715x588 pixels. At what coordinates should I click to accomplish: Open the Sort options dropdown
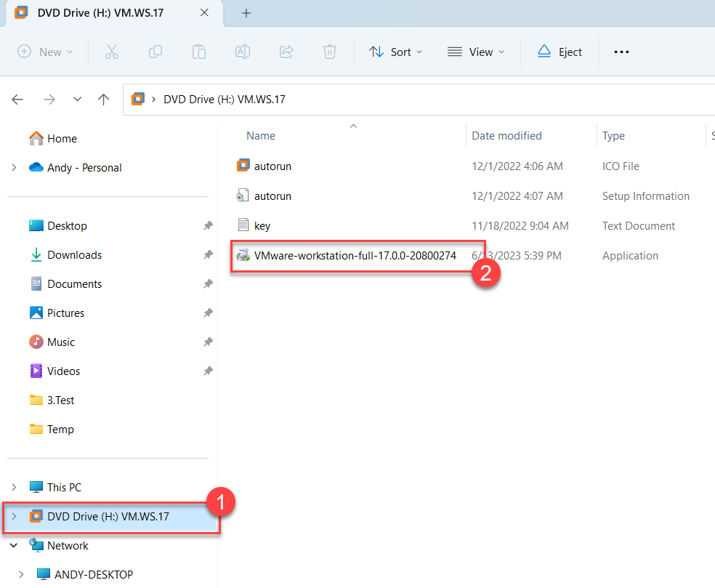tap(395, 52)
